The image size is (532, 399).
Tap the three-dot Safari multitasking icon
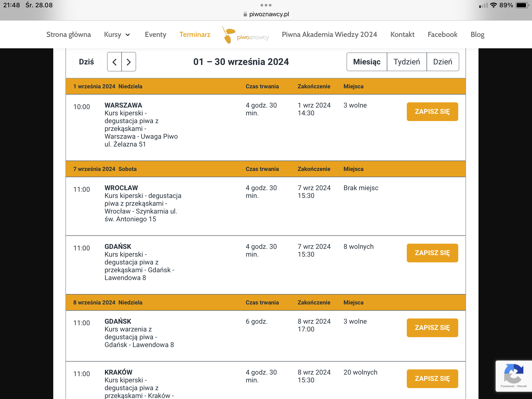[x=266, y=5]
